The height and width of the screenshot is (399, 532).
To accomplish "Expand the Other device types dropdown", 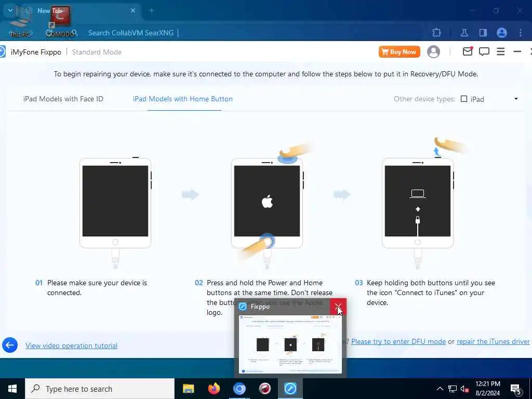I will 516,99.
